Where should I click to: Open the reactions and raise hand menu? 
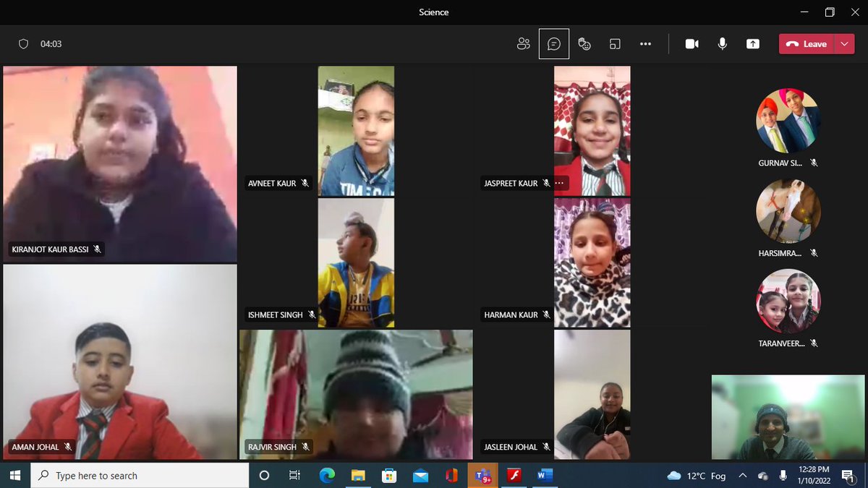584,44
